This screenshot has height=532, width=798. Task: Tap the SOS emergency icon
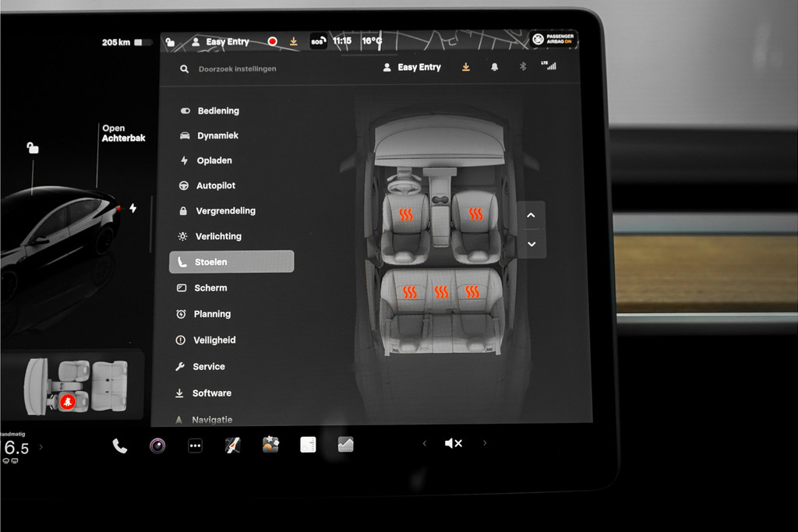(318, 41)
